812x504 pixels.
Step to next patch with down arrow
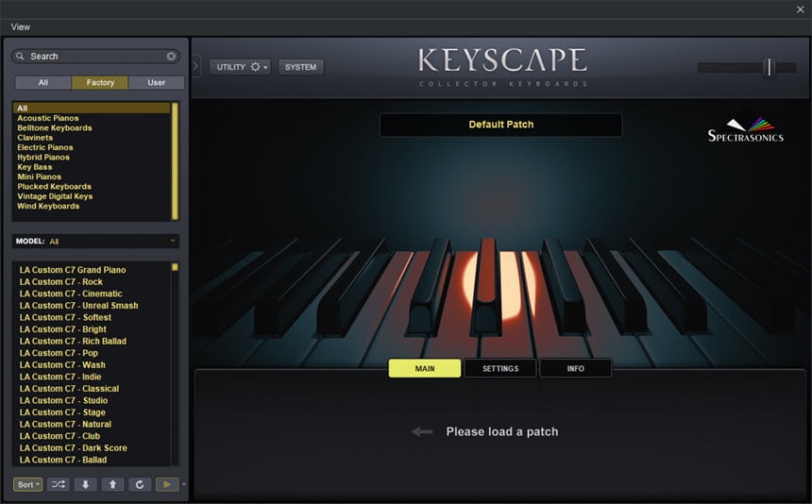[x=85, y=485]
